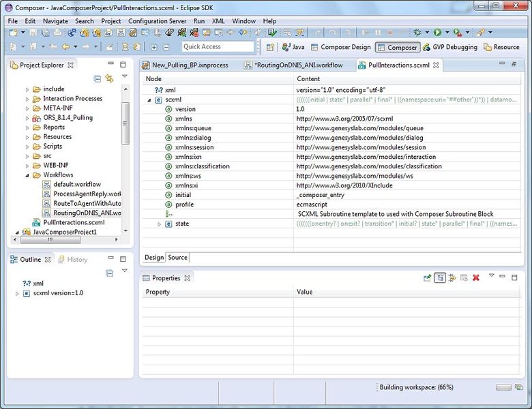Image resolution: width=532 pixels, height=409 pixels.
Task: Click the Open Perspective icon
Action: point(270,47)
